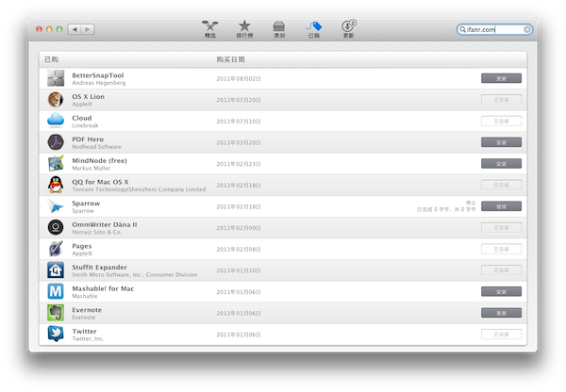Click developer name Herraiz Soto & Co.
The image size is (566, 392).
click(x=97, y=232)
